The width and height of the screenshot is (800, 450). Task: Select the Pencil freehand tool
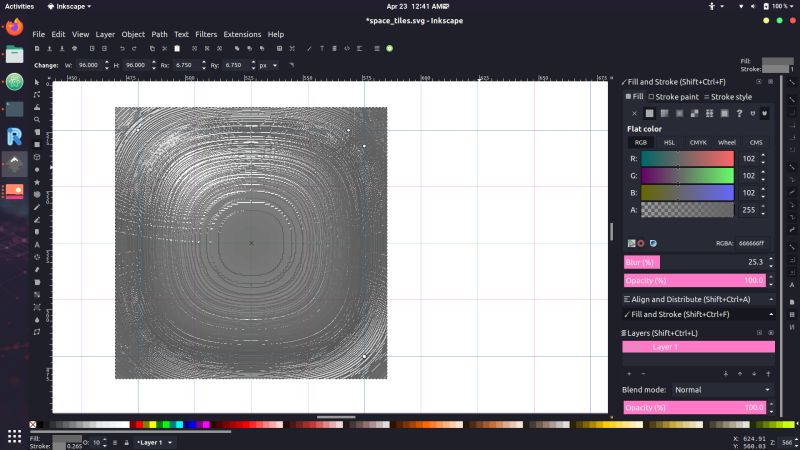click(37, 207)
